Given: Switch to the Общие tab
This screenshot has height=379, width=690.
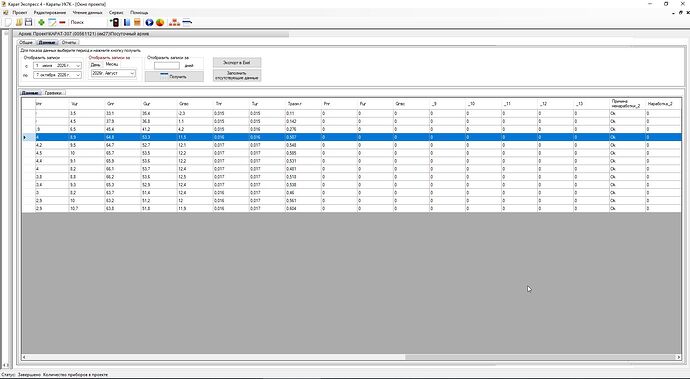Looking at the screenshot, I should [26, 42].
